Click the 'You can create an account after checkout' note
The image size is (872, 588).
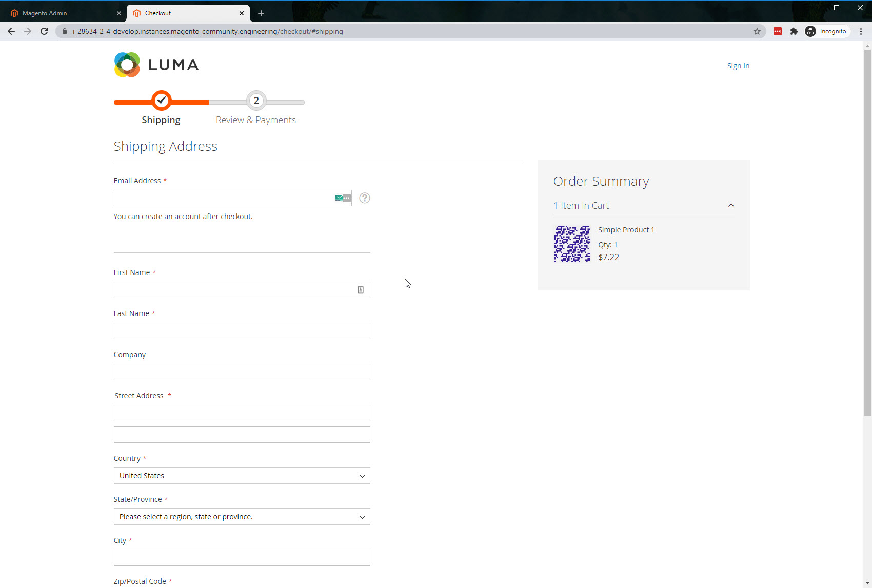tap(183, 217)
